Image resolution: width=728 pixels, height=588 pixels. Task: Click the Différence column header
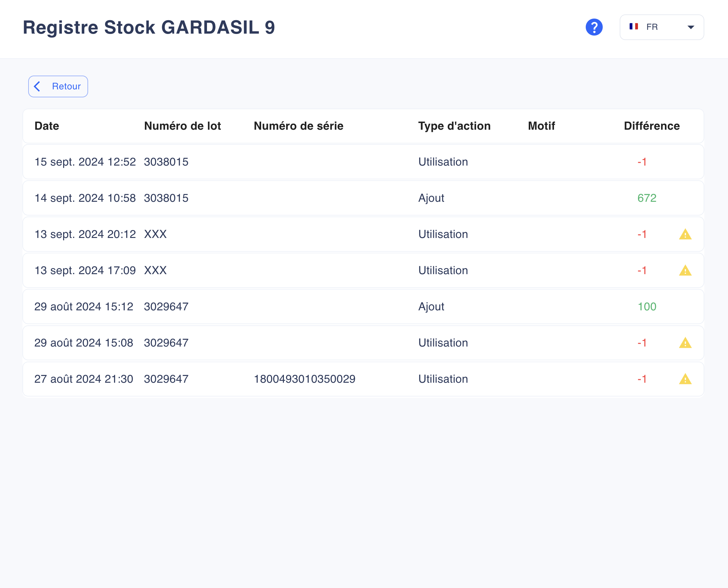click(652, 126)
